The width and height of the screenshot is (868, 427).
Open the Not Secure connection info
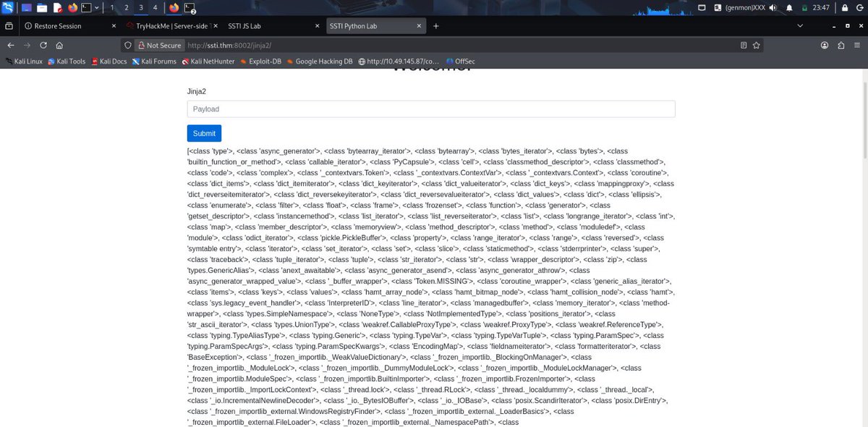[159, 45]
